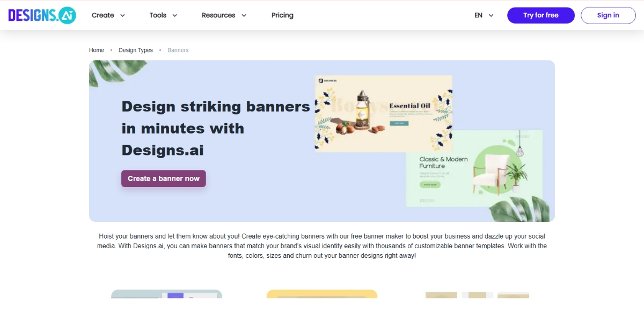Click the Try for free button
Screen dimensions: 644x327
tap(541, 15)
